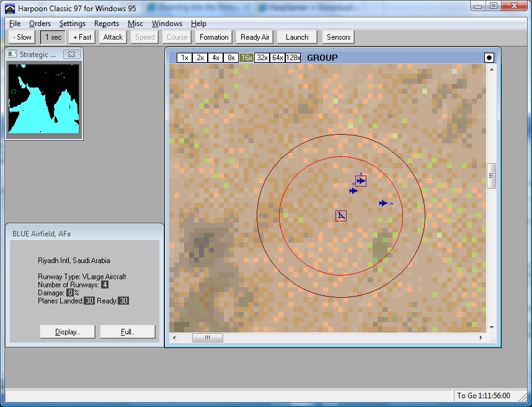Open the Help menu
This screenshot has height=407, width=532.
[x=198, y=24]
